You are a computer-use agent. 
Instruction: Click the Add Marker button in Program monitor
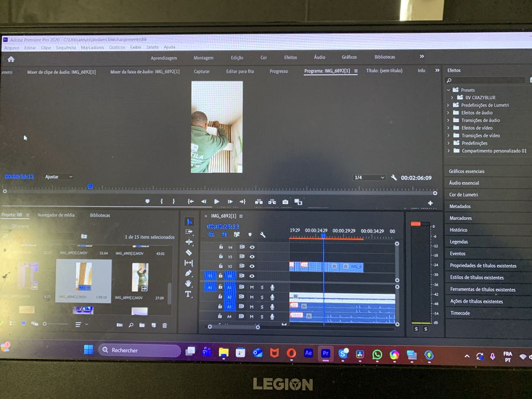click(147, 201)
